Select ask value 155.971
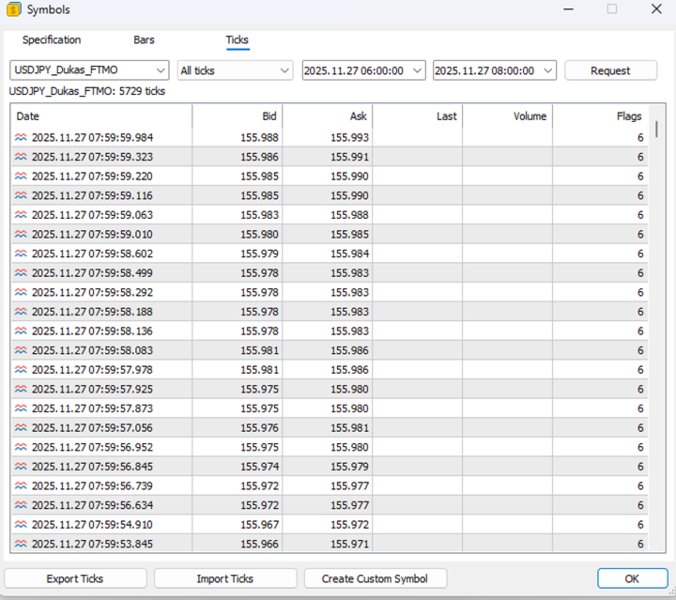Image resolution: width=676 pixels, height=600 pixels. pyautogui.click(x=350, y=544)
